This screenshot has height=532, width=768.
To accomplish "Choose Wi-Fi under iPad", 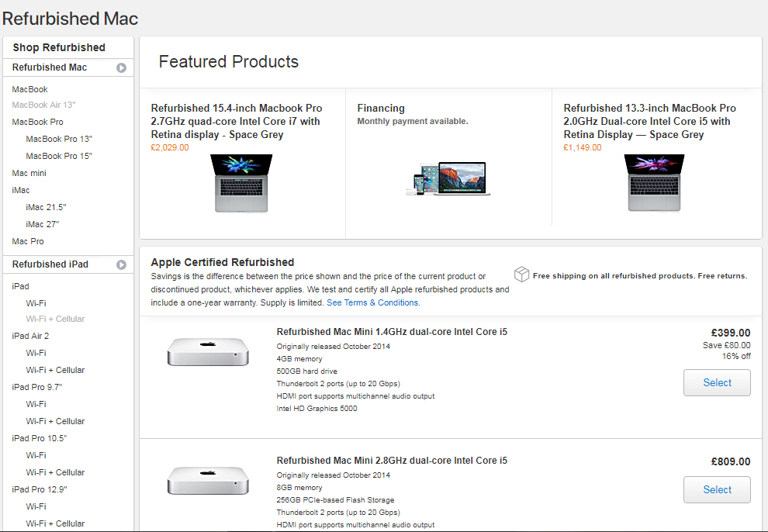I will (x=36, y=303).
